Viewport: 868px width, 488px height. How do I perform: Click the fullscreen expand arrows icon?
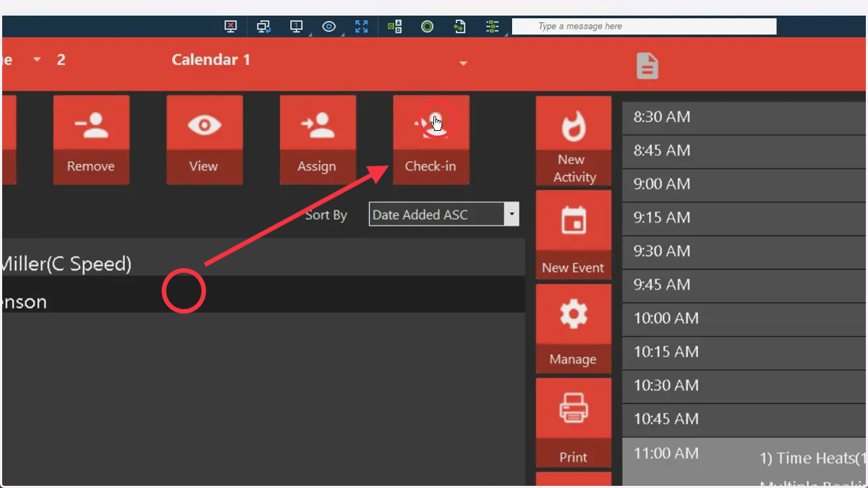(x=362, y=27)
